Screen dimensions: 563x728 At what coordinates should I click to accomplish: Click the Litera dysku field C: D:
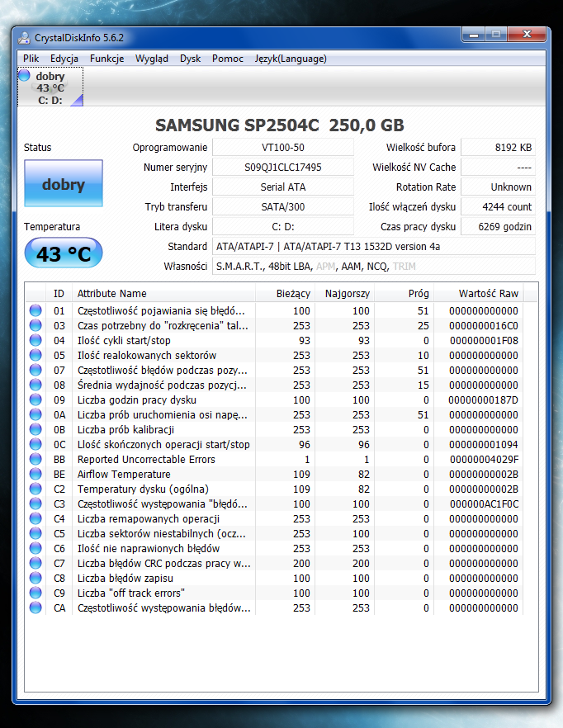click(x=283, y=226)
